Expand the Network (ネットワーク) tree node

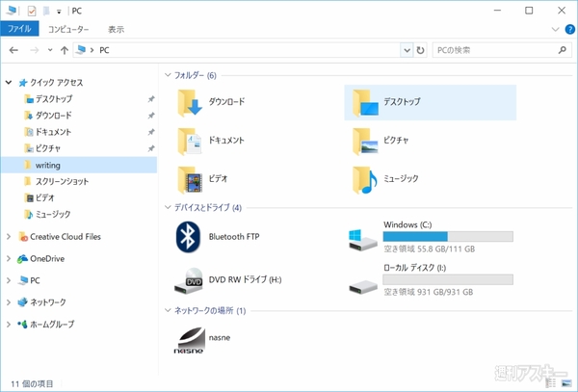[x=9, y=302]
